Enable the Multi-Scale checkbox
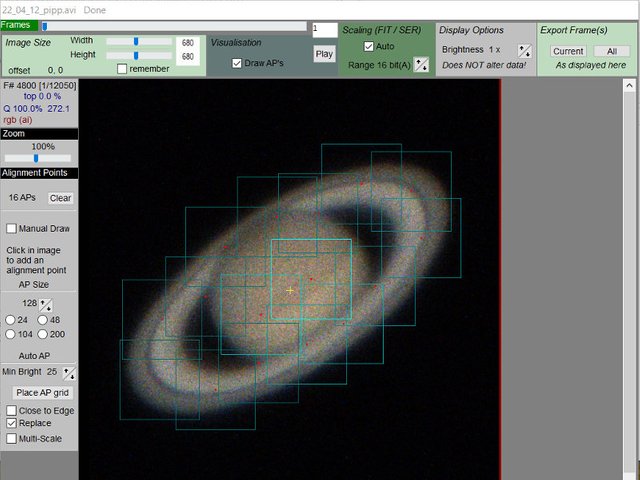This screenshot has width=640, height=480. coord(11,438)
